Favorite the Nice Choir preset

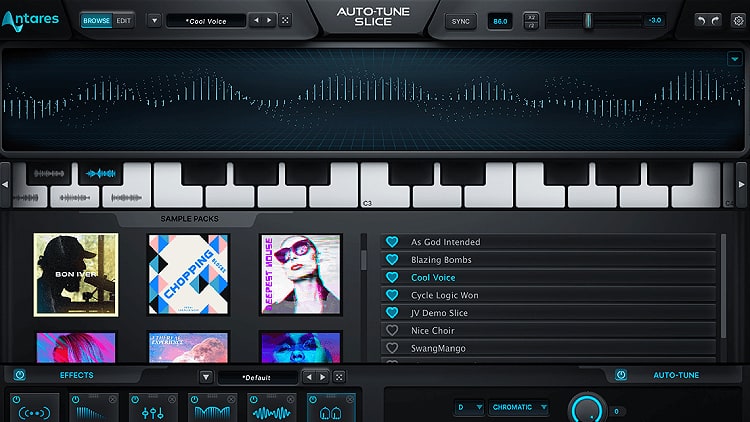392,330
